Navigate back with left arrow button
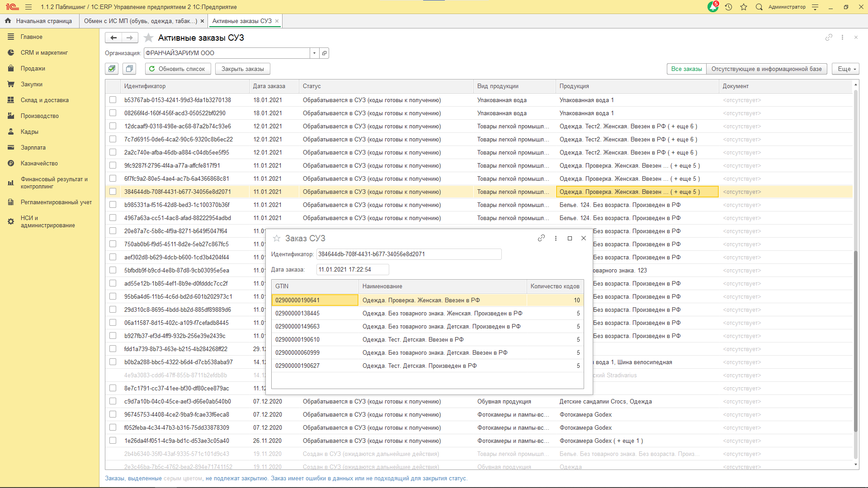This screenshot has width=868, height=488. 113,38
